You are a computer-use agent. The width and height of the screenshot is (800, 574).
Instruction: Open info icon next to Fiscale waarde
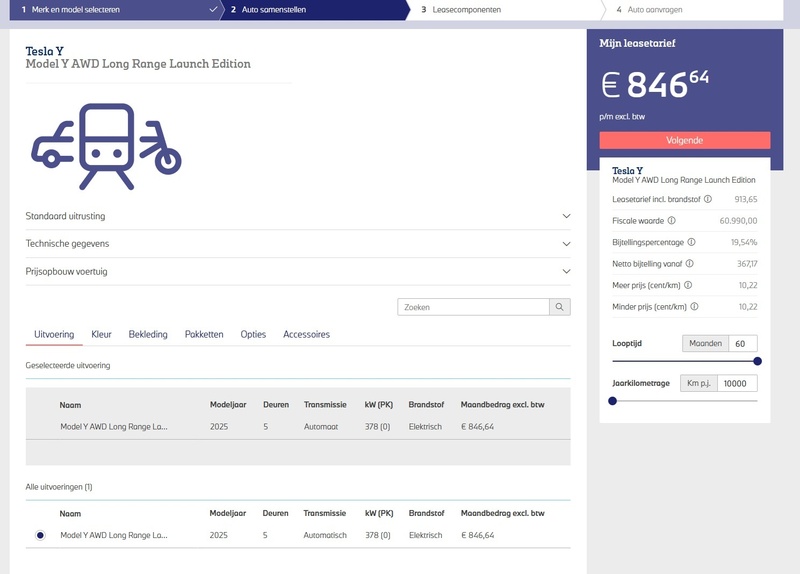671,220
